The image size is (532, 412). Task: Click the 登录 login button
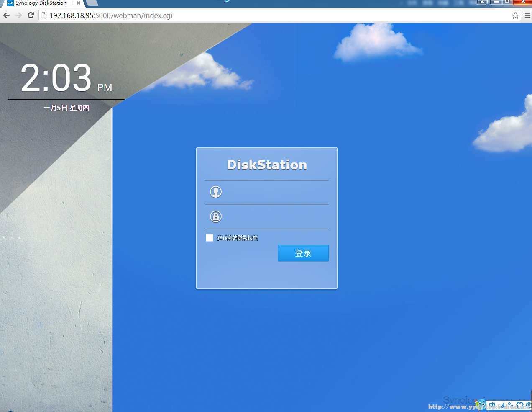tap(303, 253)
